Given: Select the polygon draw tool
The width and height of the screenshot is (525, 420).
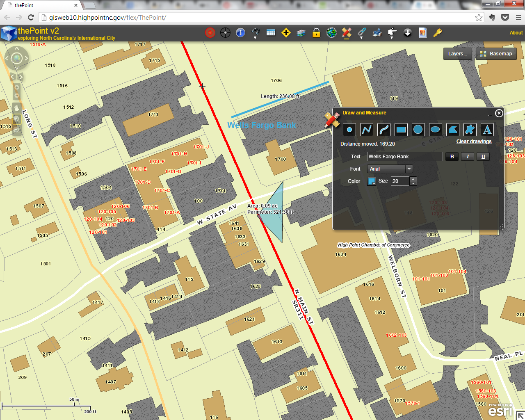Looking at the screenshot, I should click(x=453, y=130).
